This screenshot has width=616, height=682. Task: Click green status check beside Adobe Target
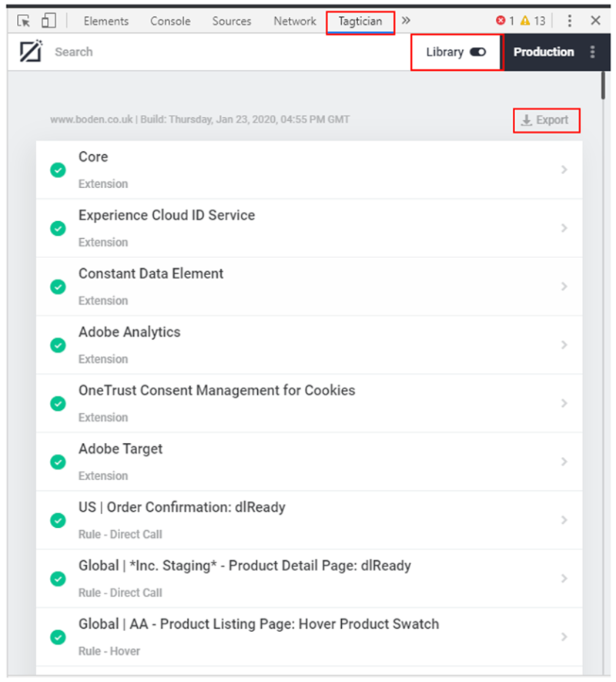point(58,462)
